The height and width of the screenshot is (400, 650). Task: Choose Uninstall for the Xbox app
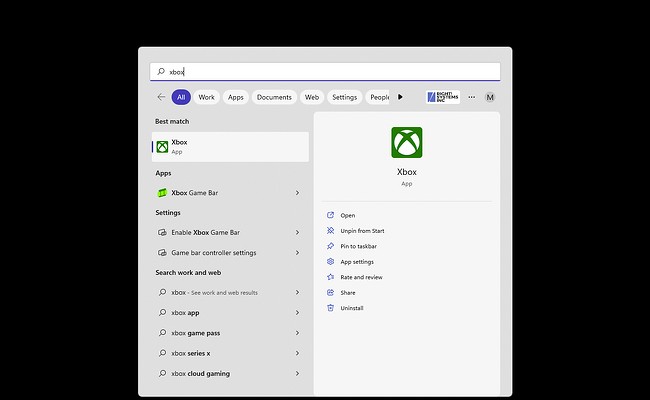(352, 308)
